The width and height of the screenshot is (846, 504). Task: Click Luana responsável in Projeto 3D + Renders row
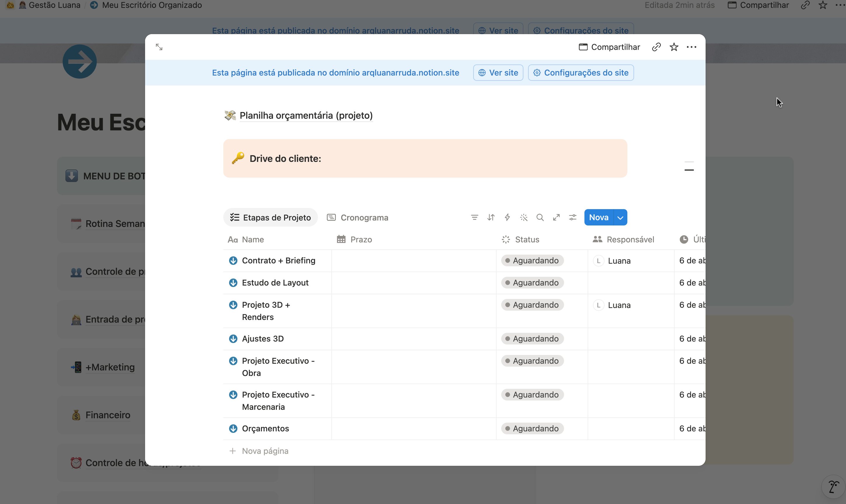612,305
